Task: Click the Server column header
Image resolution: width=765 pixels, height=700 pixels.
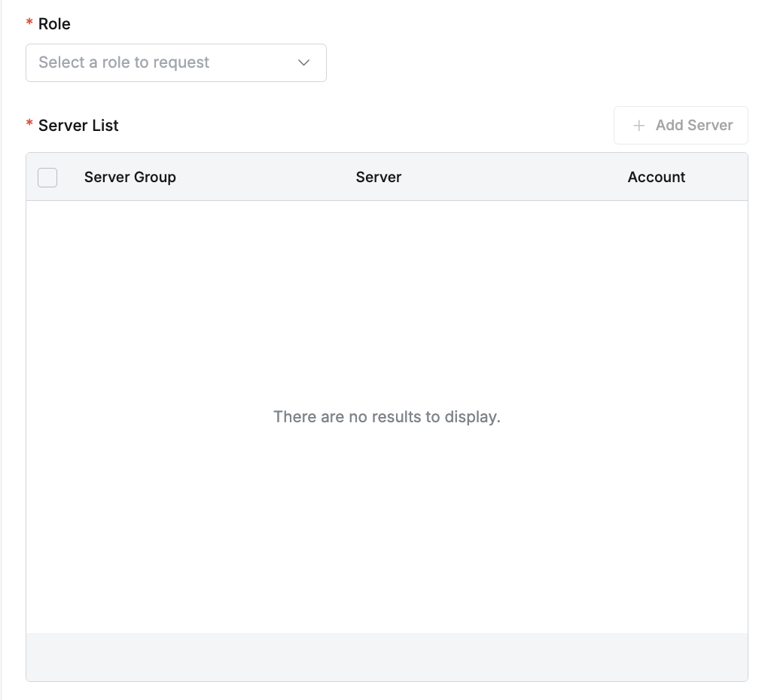Action: coord(379,177)
